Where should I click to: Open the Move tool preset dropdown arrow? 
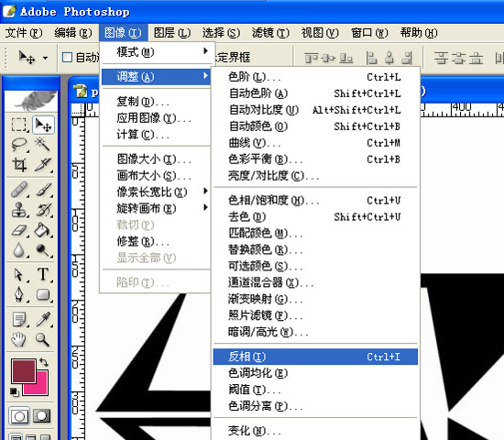(45, 59)
